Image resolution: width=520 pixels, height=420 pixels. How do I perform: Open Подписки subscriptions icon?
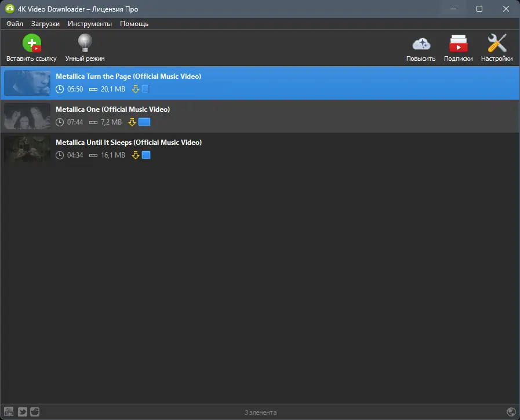[459, 43]
